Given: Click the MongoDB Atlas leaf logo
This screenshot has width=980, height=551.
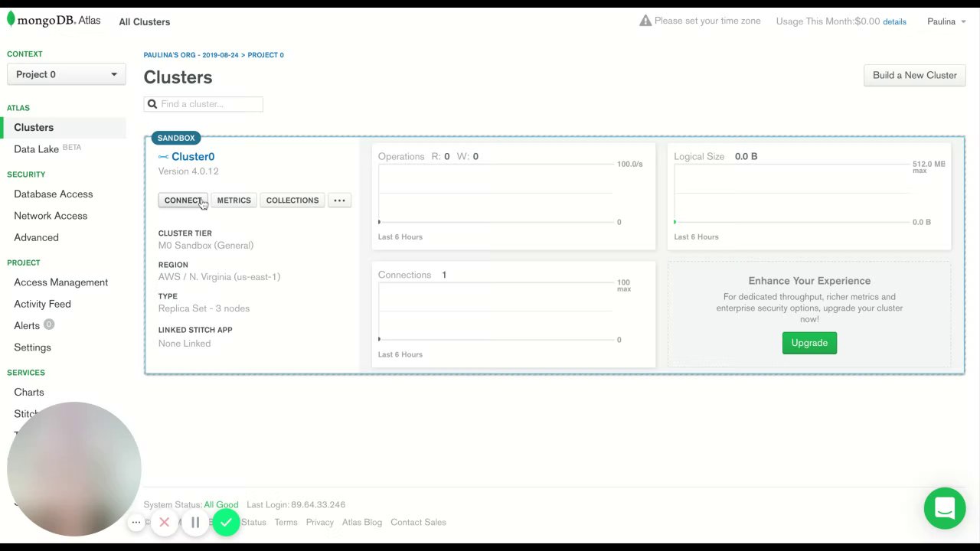Looking at the screenshot, I should [x=11, y=19].
